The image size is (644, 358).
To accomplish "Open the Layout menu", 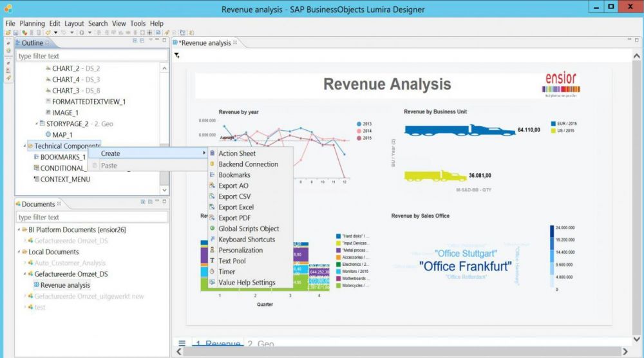I will tap(74, 23).
